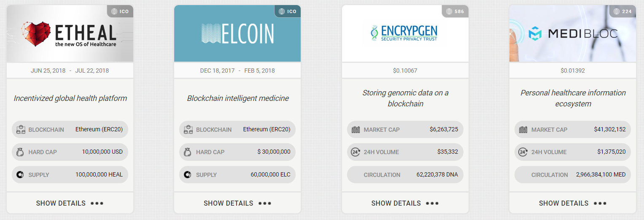644x220 pixels.
Task: Click the Encrypgen 24H volume clock icon
Action: [356, 152]
